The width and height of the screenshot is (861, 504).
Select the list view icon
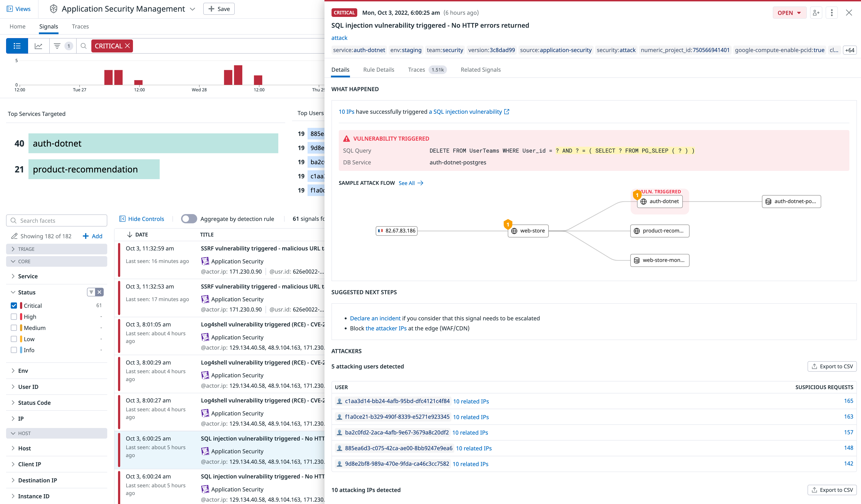coord(17,45)
